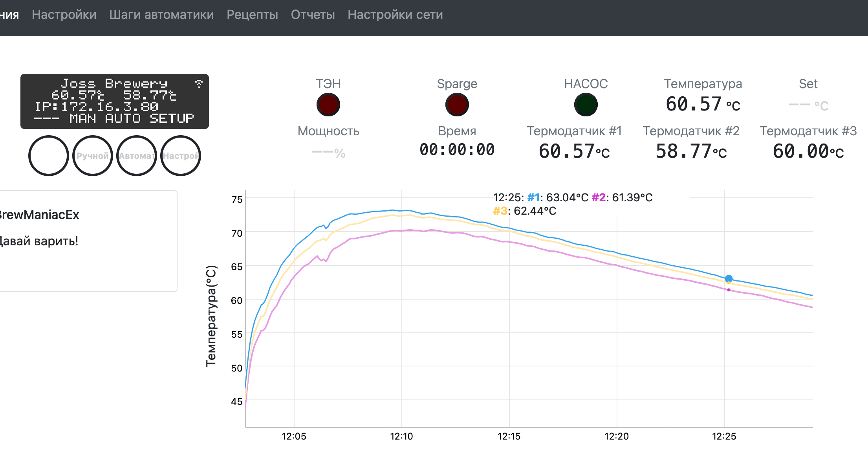Click the Температура(°C) y-axis title
868x460 pixels.
point(211,316)
